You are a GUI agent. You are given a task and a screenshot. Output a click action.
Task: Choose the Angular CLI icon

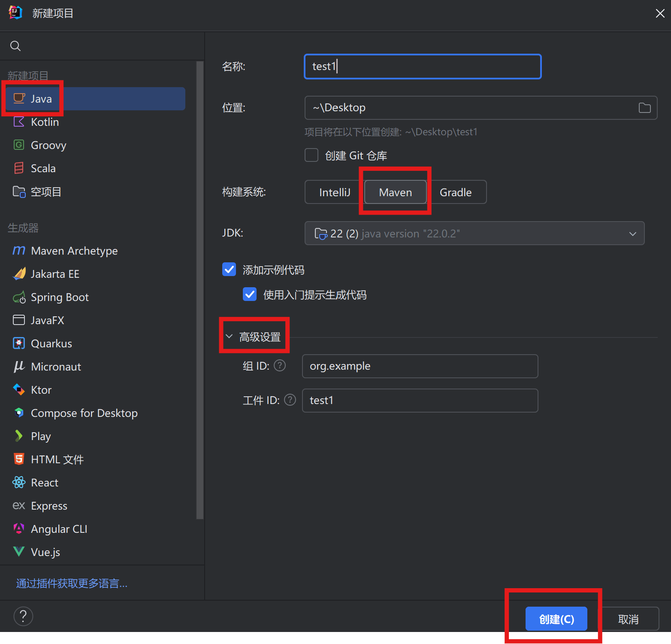tap(19, 529)
